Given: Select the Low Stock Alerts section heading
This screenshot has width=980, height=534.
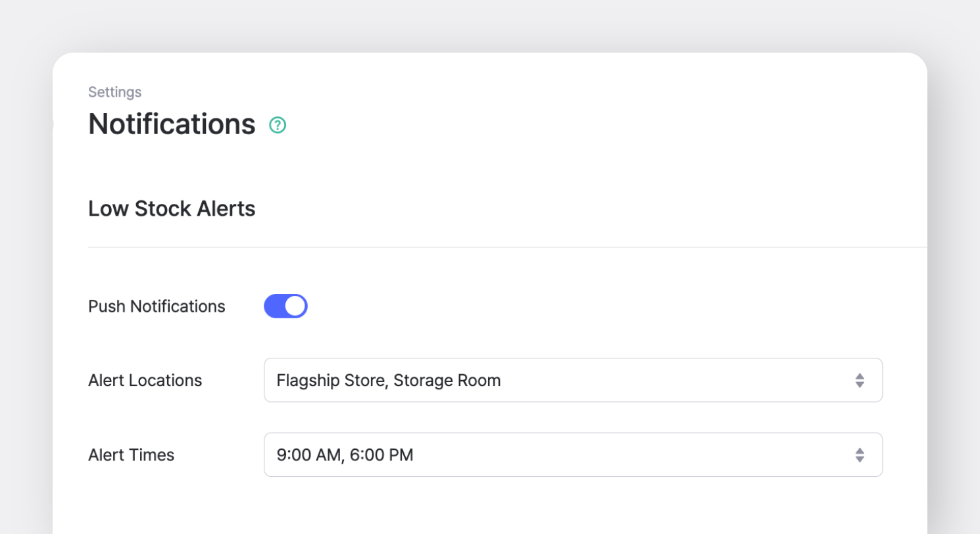Looking at the screenshot, I should click(172, 209).
